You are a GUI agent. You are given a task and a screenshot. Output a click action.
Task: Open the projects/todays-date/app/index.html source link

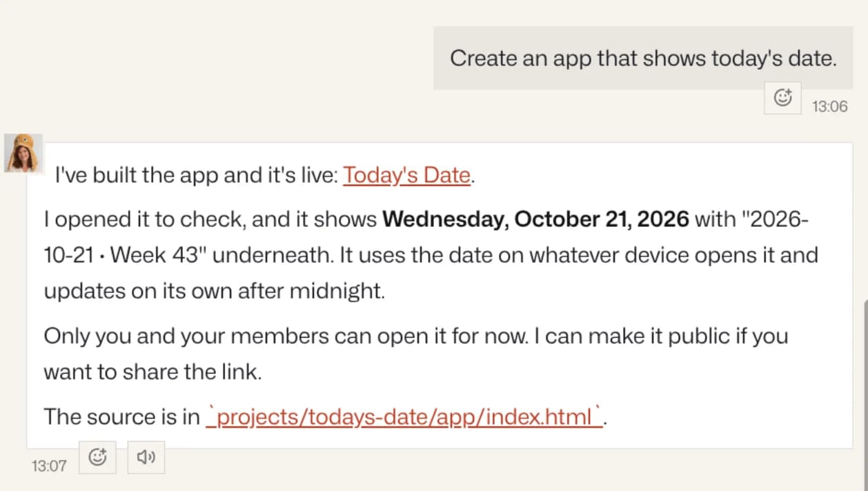405,417
